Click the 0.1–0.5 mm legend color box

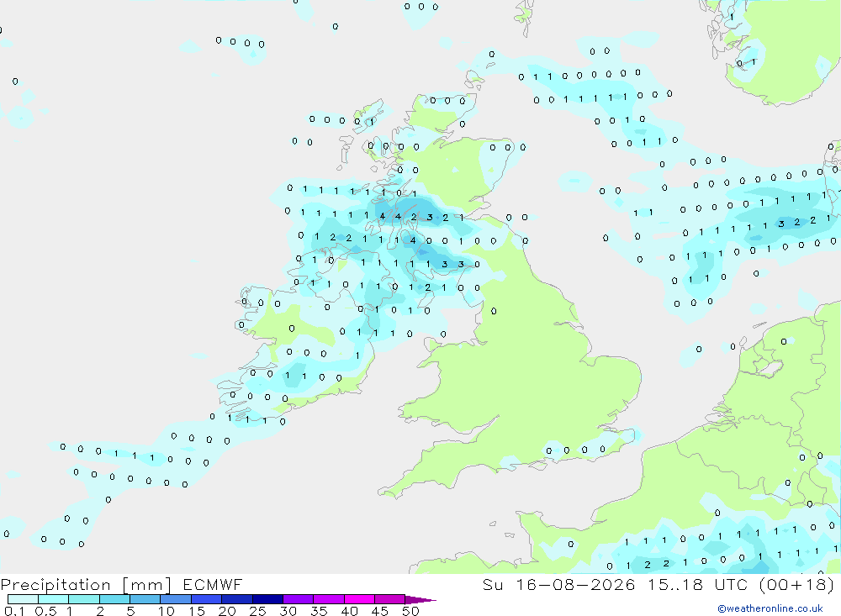point(23,599)
